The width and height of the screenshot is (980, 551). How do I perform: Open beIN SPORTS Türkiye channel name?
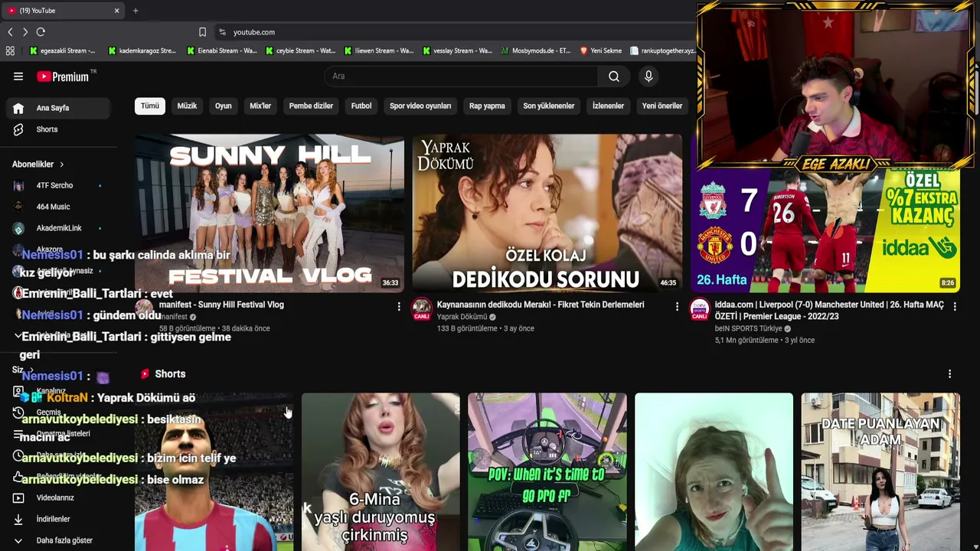(x=748, y=328)
